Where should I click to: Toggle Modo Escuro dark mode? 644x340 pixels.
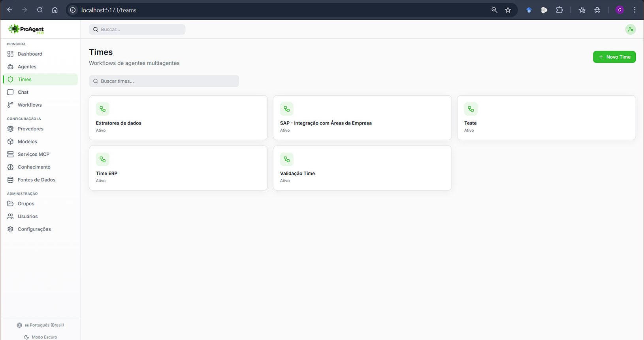40,337
